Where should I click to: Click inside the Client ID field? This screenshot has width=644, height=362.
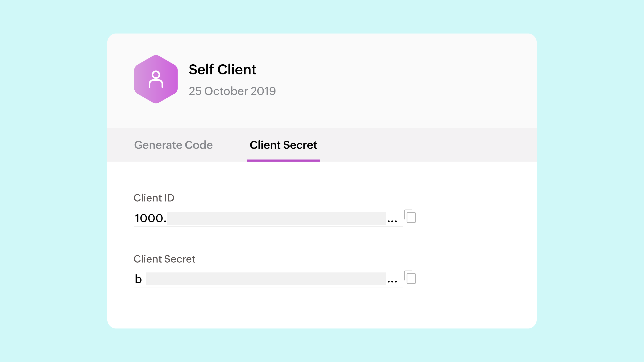[x=269, y=218]
